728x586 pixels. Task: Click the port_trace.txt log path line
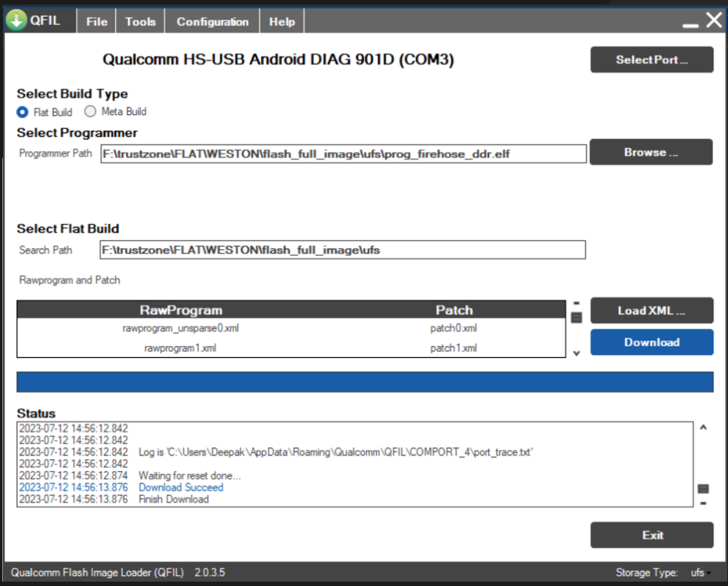[336, 452]
